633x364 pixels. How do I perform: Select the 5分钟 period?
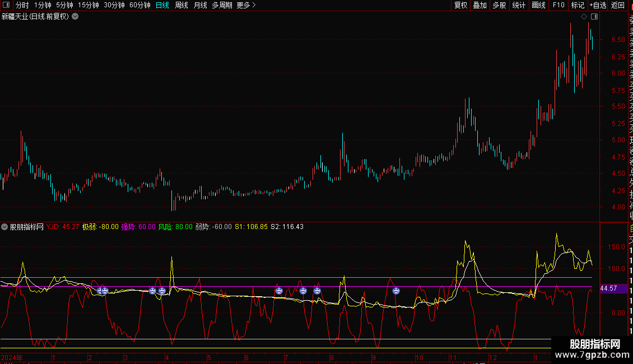point(64,5)
